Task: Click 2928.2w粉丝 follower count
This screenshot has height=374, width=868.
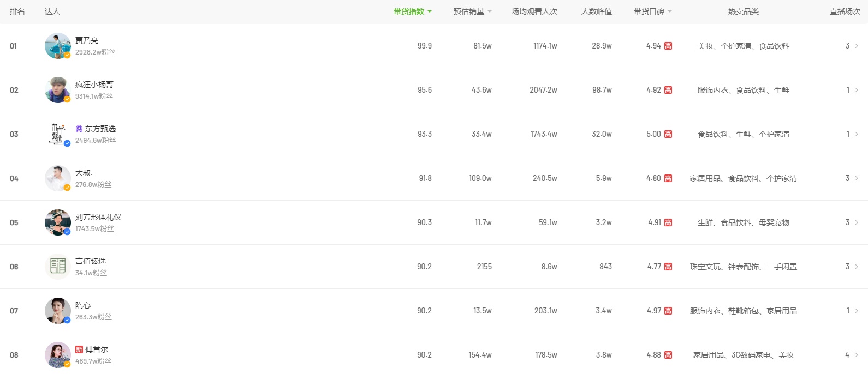Action: point(96,52)
